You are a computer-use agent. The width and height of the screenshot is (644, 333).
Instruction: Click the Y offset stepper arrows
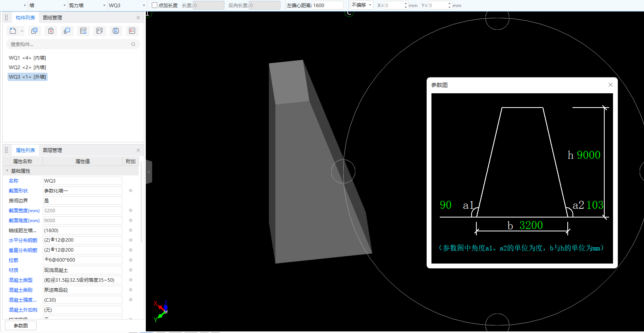point(449,5)
